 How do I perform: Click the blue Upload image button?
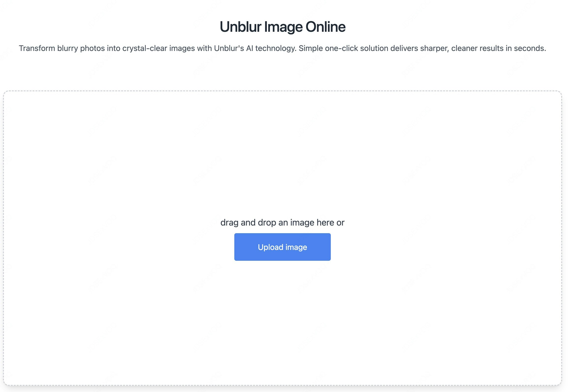tap(282, 247)
